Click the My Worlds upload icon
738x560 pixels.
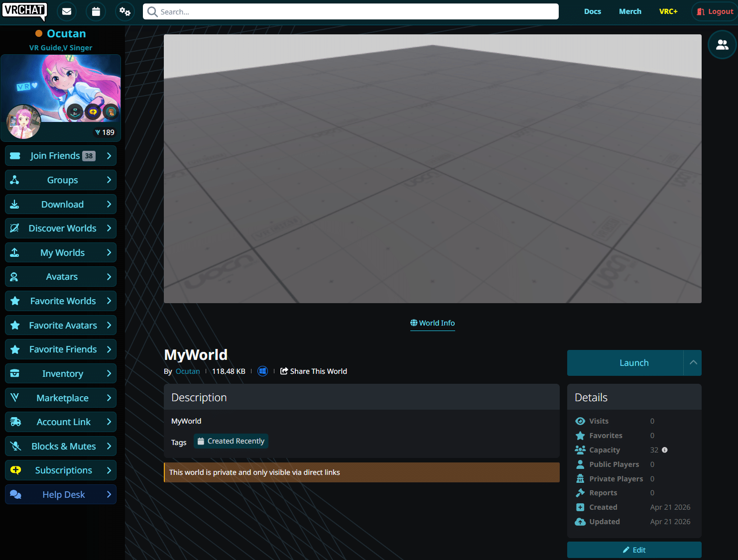coord(15,252)
